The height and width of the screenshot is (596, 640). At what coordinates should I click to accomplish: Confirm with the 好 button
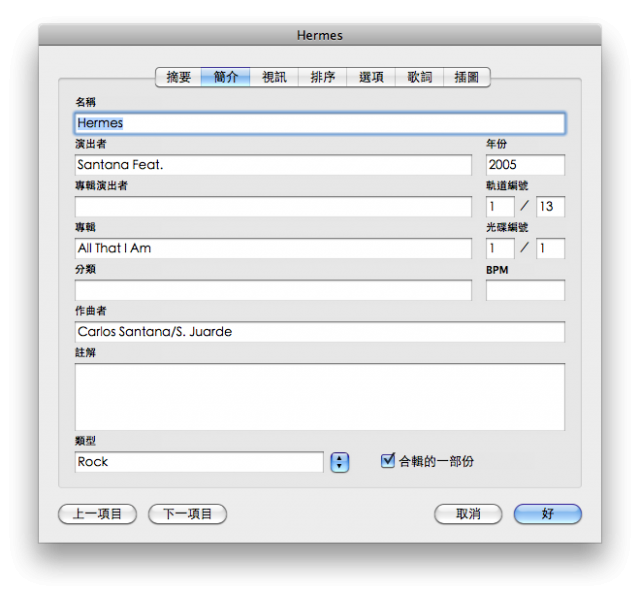(x=548, y=514)
